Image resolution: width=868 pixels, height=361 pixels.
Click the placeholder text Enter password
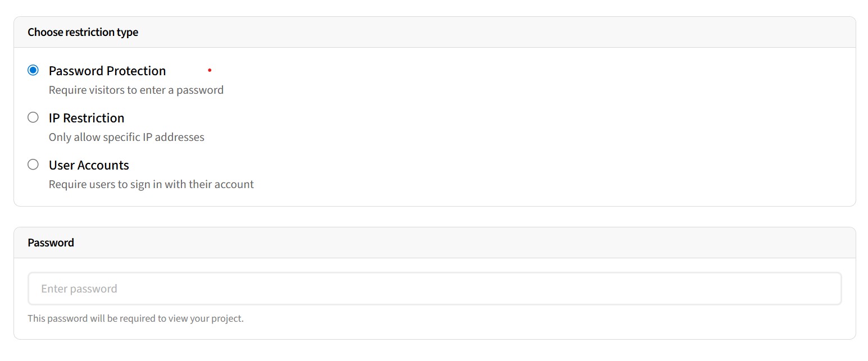(78, 288)
